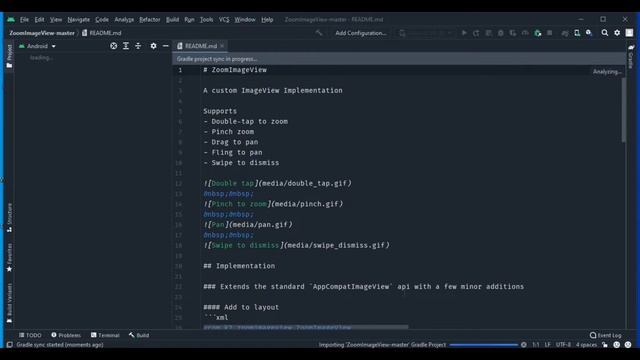The height and width of the screenshot is (360, 640).
Task: Open the SDK Manager icon
Action: pyautogui.click(x=589, y=33)
